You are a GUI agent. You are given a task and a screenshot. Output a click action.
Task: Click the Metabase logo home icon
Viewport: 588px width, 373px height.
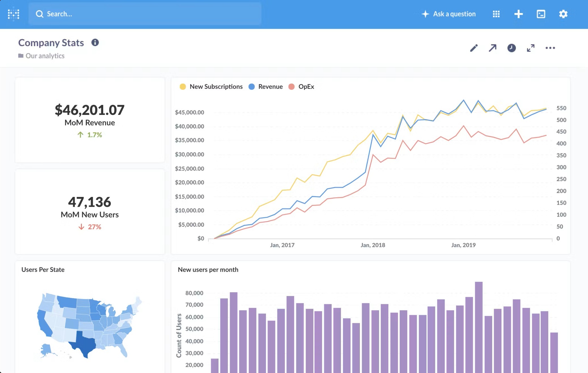coord(14,14)
